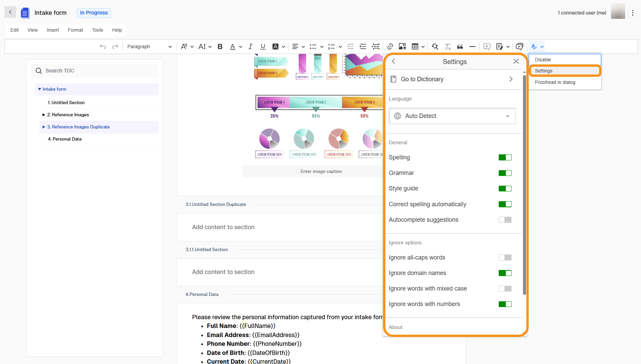The height and width of the screenshot is (364, 641).
Task: Turn on Ignore all-caps words
Action: point(505,257)
